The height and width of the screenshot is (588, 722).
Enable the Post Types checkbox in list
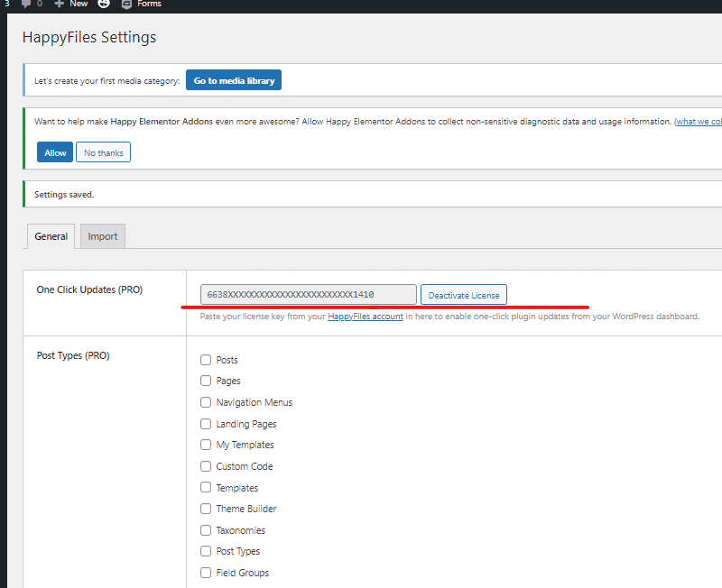click(206, 551)
